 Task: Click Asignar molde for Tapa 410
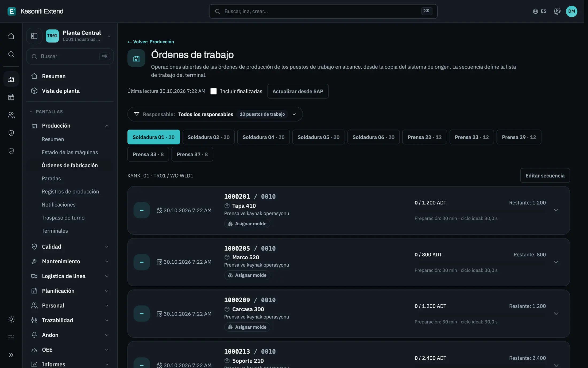point(247,224)
